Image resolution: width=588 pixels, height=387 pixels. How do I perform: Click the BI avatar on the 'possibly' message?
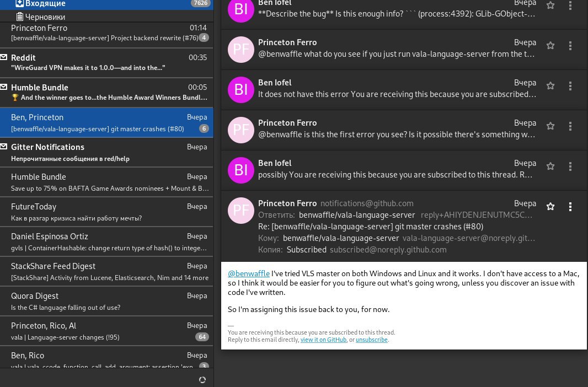pos(240,170)
